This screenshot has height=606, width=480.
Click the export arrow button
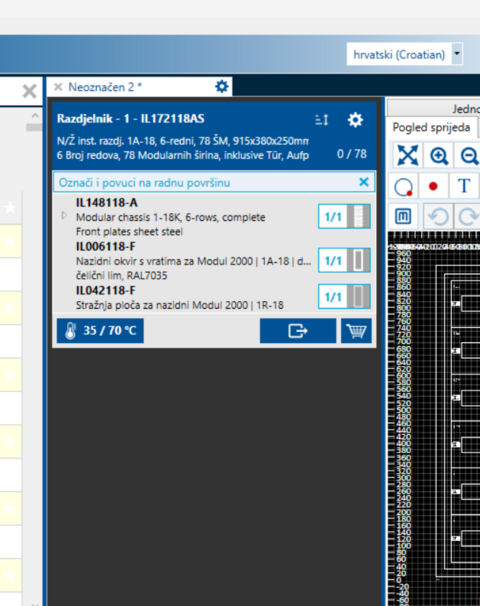point(298,331)
